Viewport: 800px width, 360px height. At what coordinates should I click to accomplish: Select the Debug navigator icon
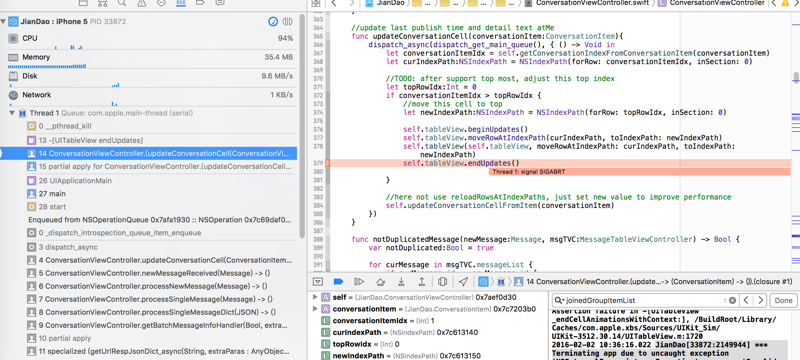[180, 3]
